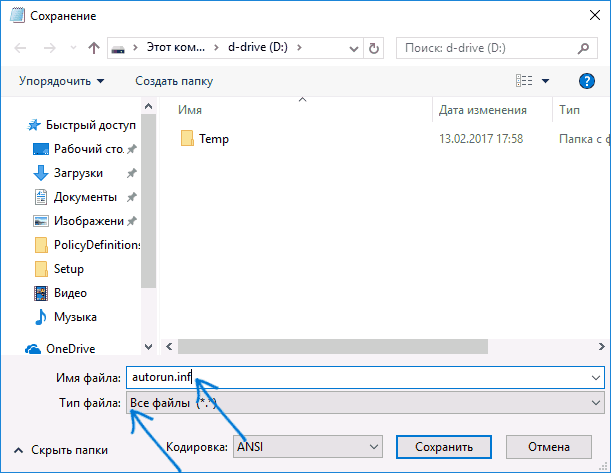The width and height of the screenshot is (611, 473).
Task: Go up one folder level
Action: coord(94,48)
